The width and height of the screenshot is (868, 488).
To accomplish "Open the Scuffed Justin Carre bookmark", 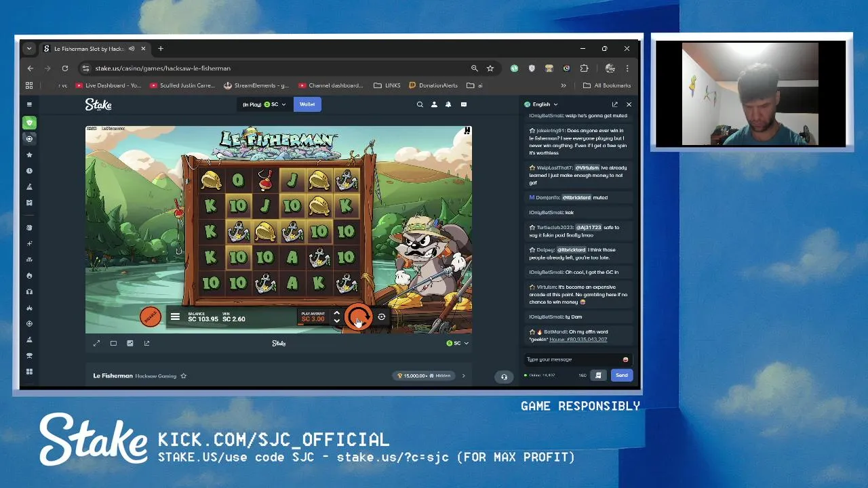I will click(182, 85).
